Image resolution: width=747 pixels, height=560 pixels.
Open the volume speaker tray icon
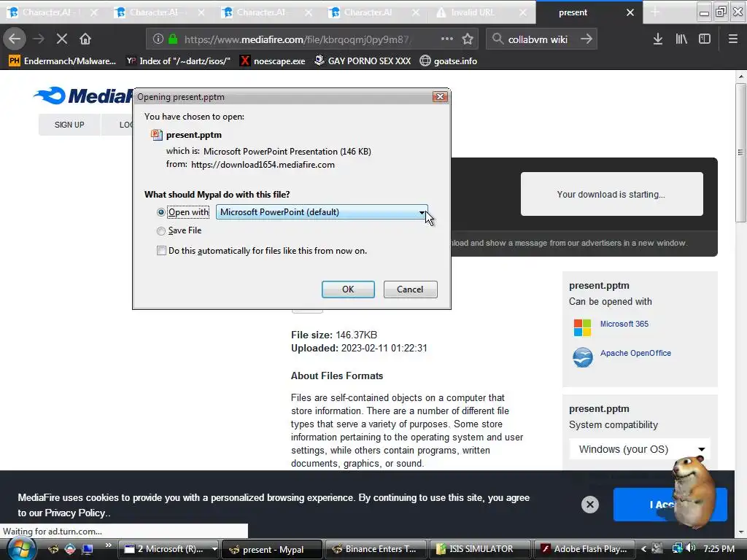691,548
